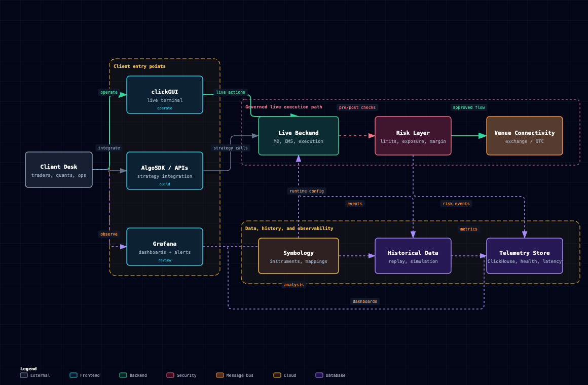Click the Database legend color swatch
Viewport: 588px width, 385px height.
coord(319,375)
